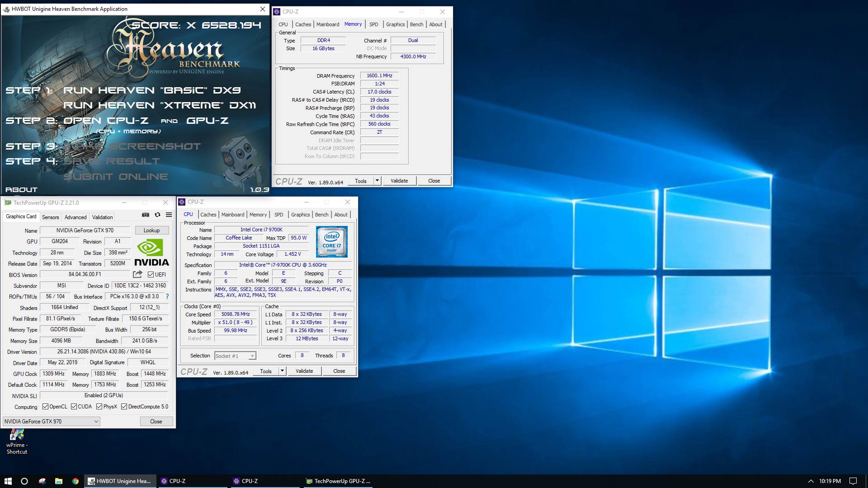The height and width of the screenshot is (488, 868).
Task: Click the NVIDIA logo in GPU-Z
Action: coord(152,253)
